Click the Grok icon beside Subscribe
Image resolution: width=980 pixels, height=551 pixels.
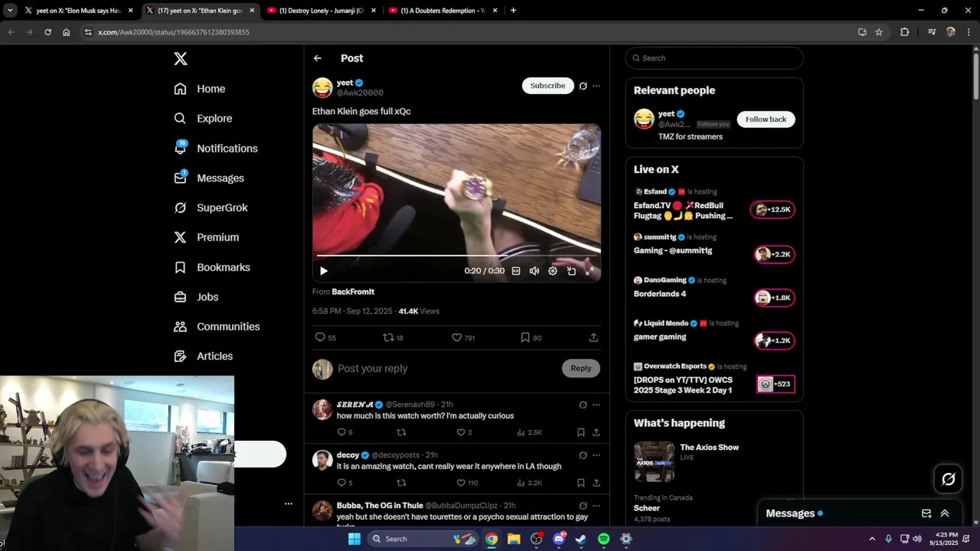tap(583, 86)
